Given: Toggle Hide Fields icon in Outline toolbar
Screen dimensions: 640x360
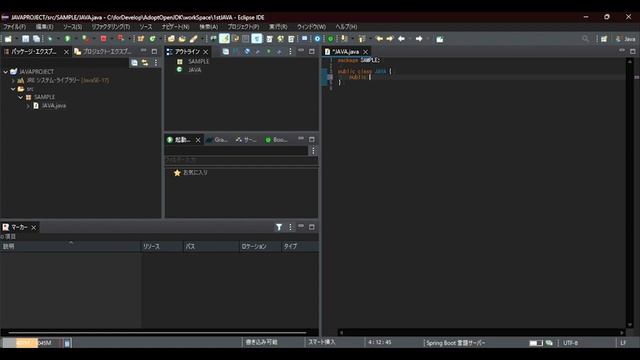Looking at the screenshot, I should point(247,52).
